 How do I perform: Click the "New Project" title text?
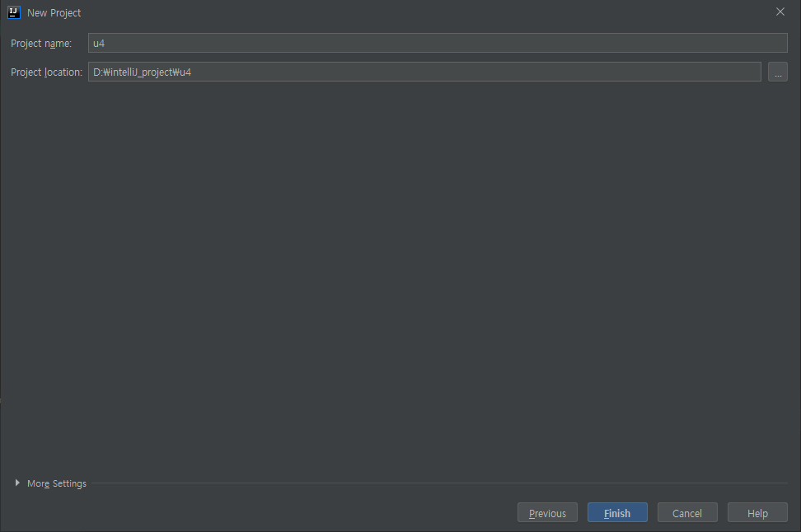[54, 12]
